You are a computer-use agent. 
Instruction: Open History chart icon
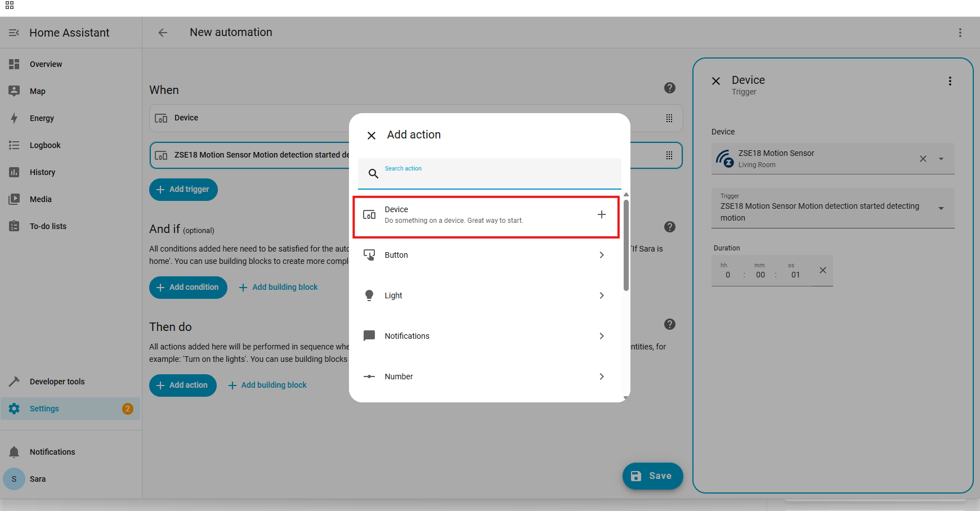click(14, 172)
